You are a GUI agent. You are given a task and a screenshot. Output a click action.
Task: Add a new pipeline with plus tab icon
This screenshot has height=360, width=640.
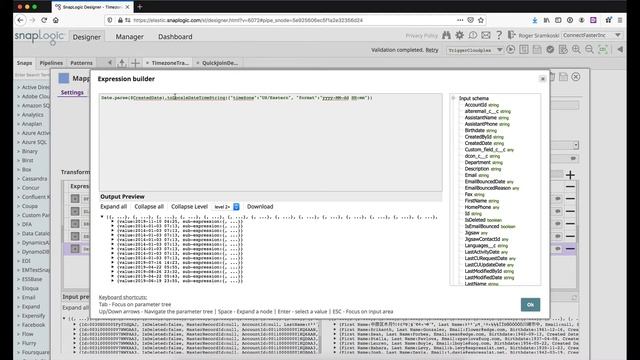tap(135, 63)
